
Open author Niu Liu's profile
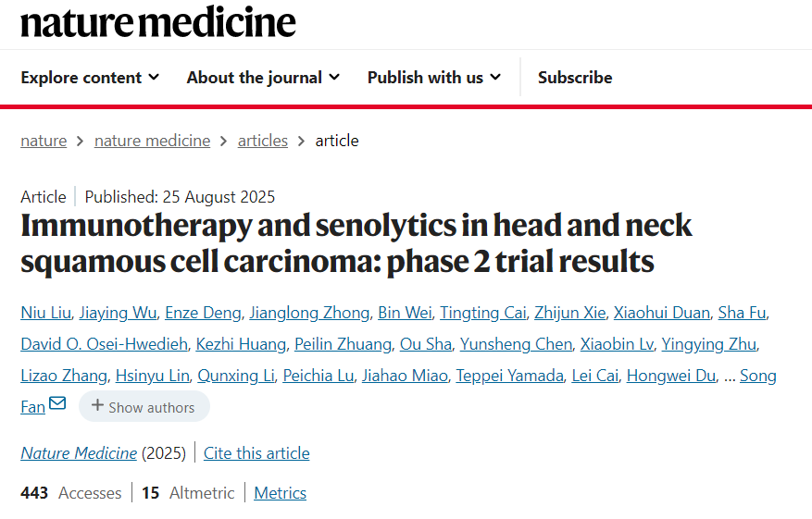(x=45, y=313)
